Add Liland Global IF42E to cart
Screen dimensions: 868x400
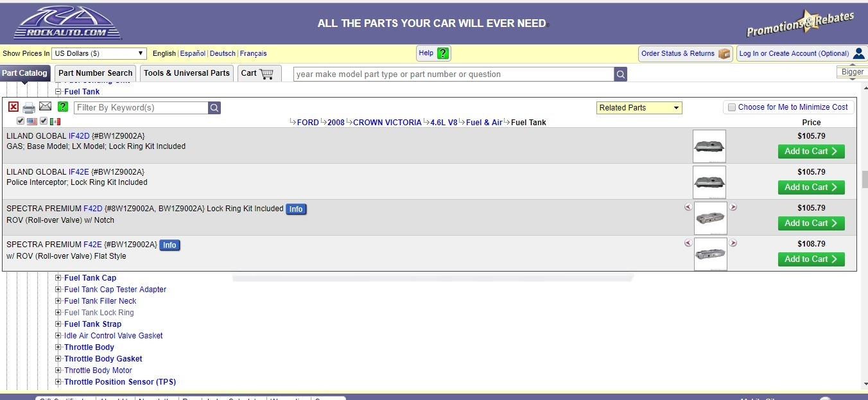click(811, 187)
